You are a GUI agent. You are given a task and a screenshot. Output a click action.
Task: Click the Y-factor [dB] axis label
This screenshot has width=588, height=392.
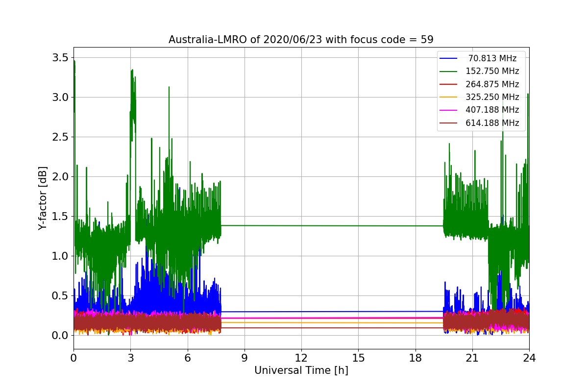(43, 198)
